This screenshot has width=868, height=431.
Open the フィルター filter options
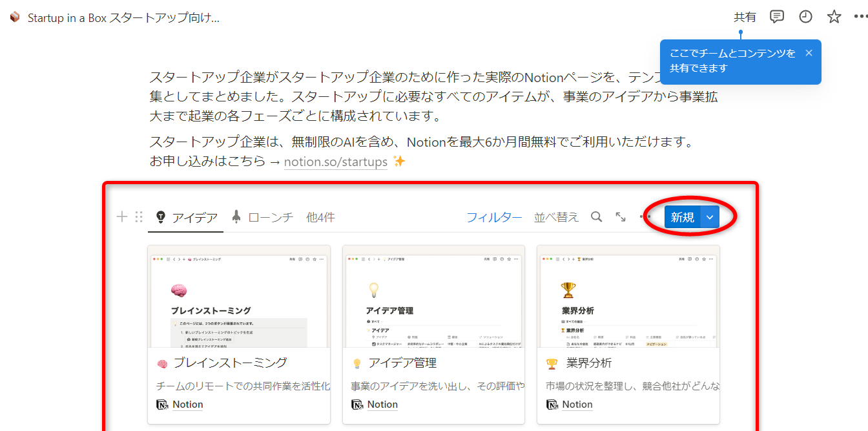click(494, 217)
